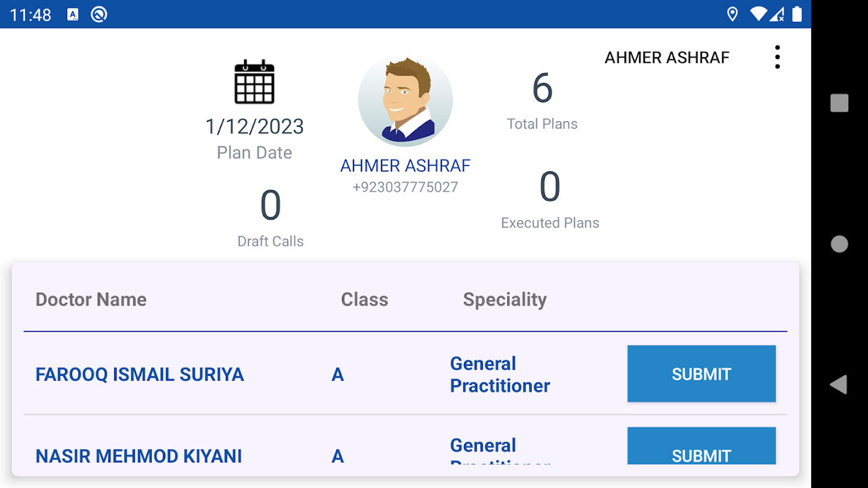Tap the Wi-Fi signal status icon

pos(758,14)
